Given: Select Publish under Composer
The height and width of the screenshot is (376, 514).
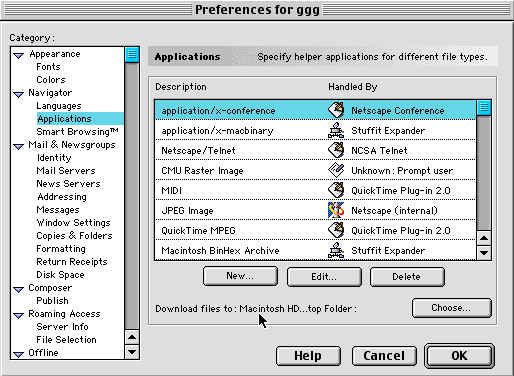Looking at the screenshot, I should pyautogui.click(x=52, y=301).
